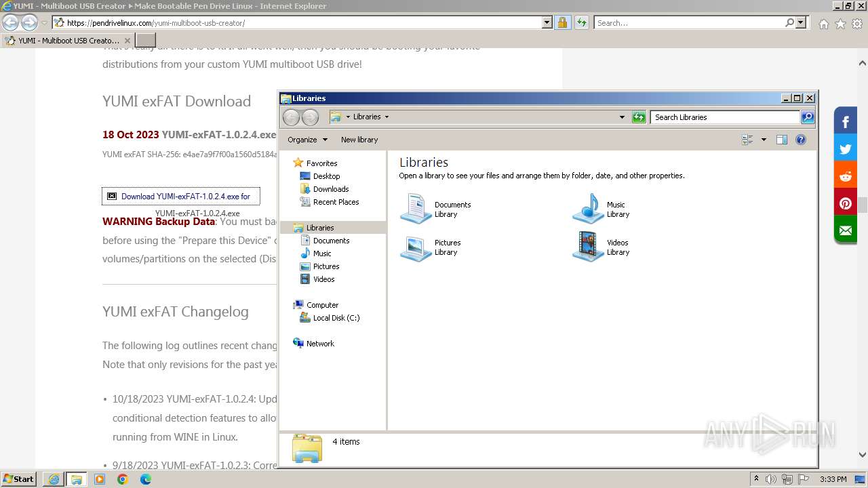Screen dimensions: 868x488
Task: Show hidden system tray icons
Action: (757, 479)
